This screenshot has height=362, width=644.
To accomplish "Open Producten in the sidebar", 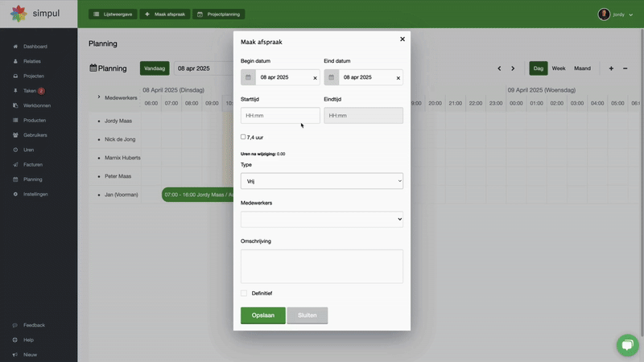I will (x=35, y=120).
